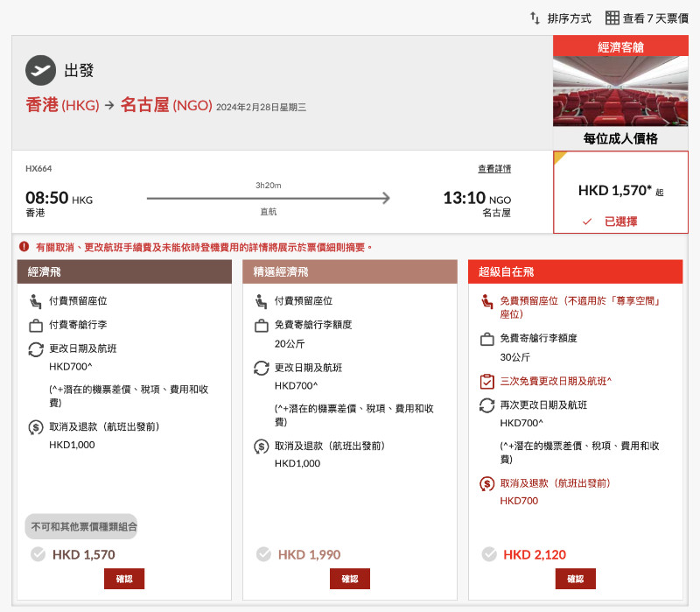Viewport: 700px width, 612px height.
Task: Click the 精選經濟飛 fare column header
Action: click(x=349, y=271)
